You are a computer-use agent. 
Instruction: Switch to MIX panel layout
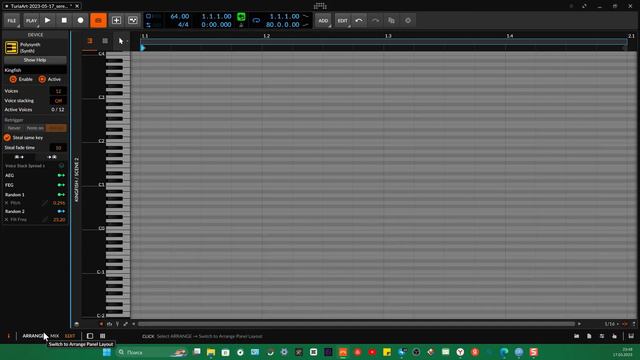tap(55, 336)
